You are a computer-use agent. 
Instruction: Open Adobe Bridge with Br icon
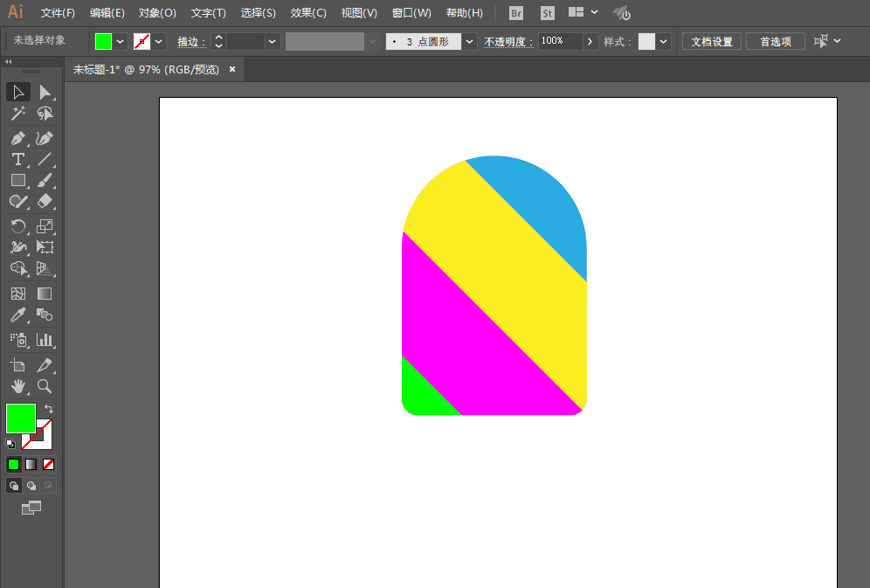(x=516, y=13)
